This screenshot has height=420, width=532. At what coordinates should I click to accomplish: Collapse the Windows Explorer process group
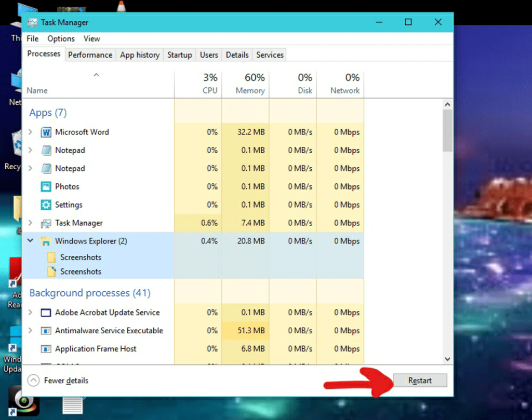tap(30, 241)
